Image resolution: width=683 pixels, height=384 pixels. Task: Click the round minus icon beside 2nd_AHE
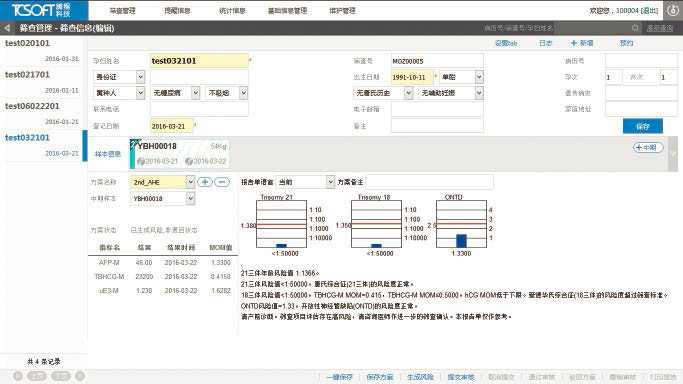(x=222, y=182)
